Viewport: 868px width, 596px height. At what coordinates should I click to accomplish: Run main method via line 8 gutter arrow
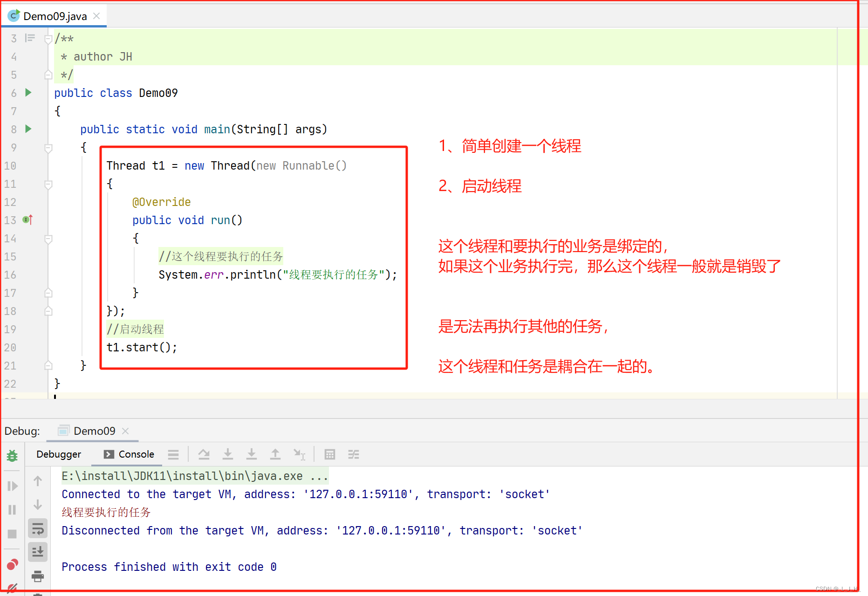28,129
